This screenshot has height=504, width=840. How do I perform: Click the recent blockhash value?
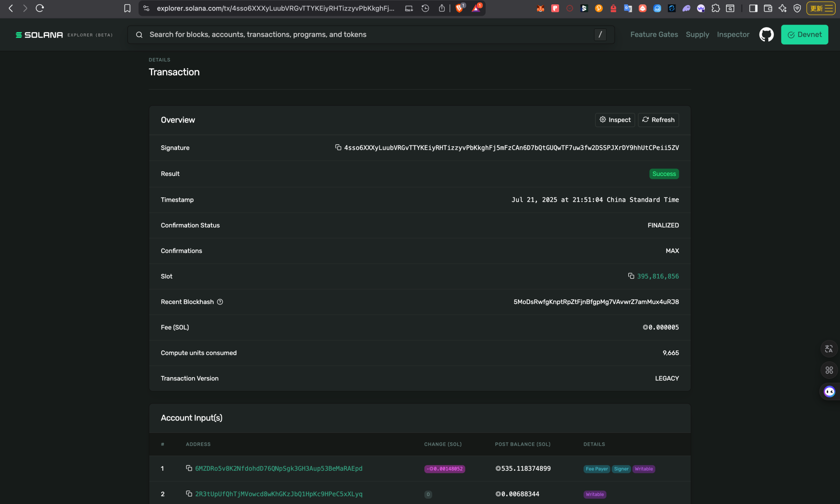point(596,302)
